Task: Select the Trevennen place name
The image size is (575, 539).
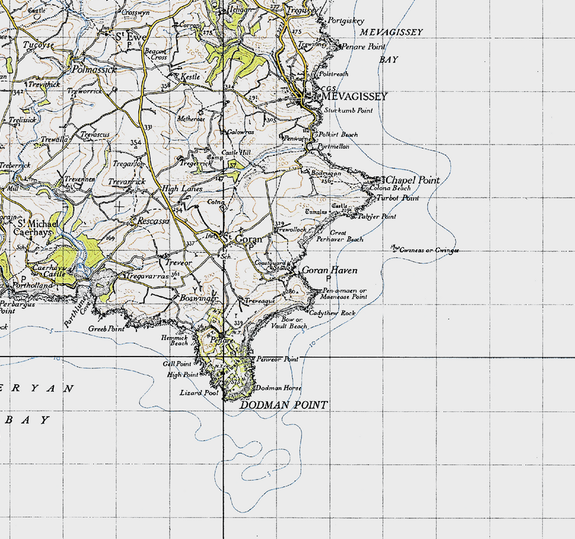Action: [80, 179]
